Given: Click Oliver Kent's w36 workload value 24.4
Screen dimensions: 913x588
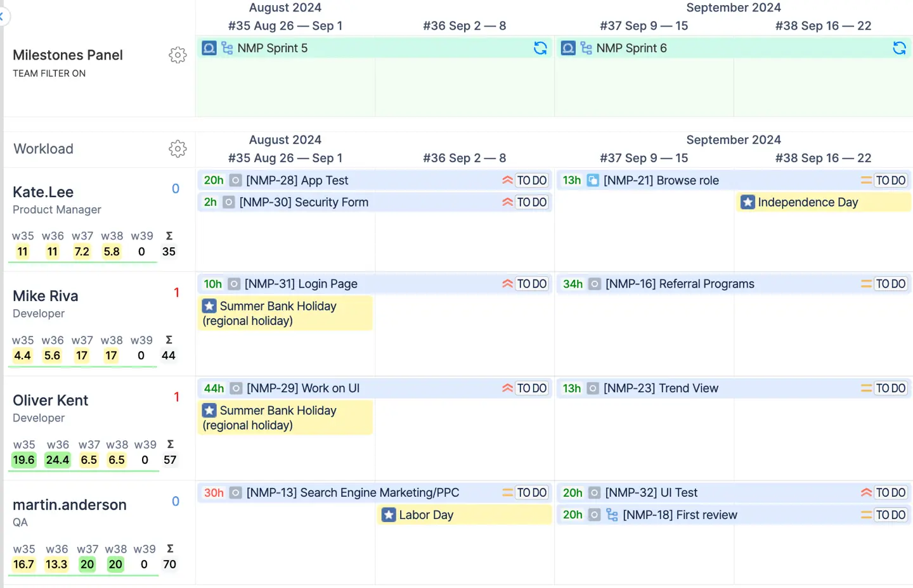Looking at the screenshot, I should [x=57, y=460].
